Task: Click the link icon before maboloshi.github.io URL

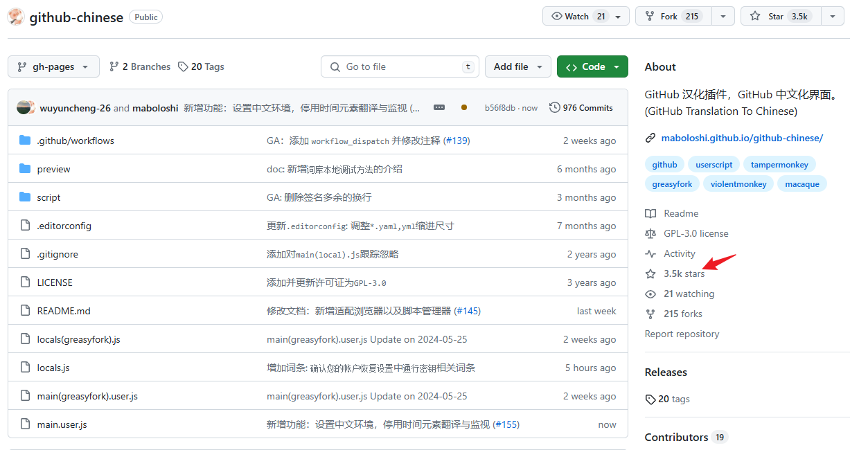Action: coord(650,138)
